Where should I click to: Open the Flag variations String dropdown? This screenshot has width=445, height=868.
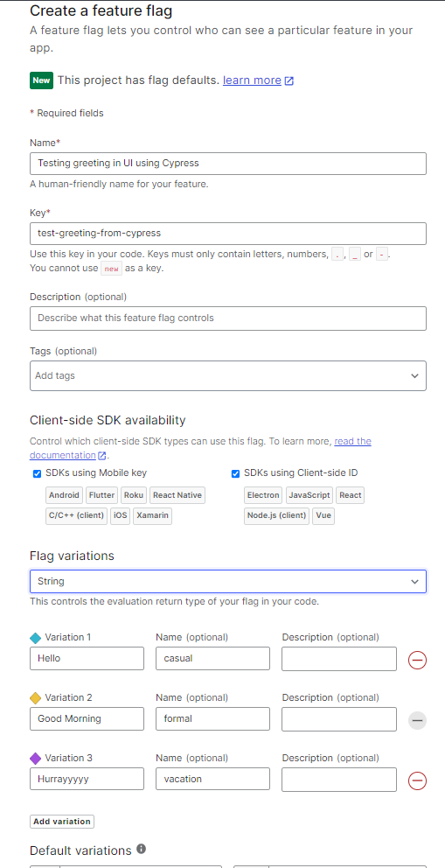tap(228, 581)
